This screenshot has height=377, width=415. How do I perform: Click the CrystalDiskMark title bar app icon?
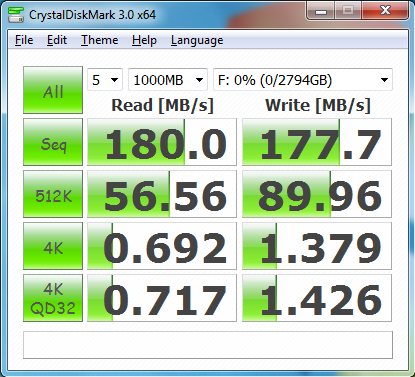click(16, 15)
